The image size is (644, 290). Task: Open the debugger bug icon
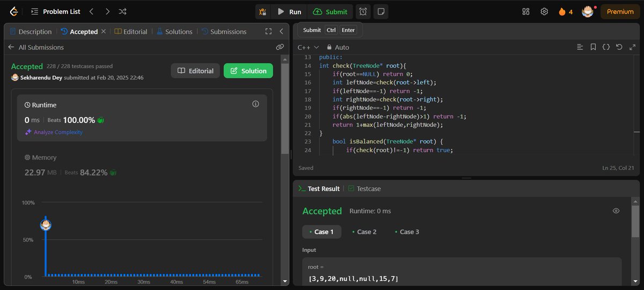(262, 11)
